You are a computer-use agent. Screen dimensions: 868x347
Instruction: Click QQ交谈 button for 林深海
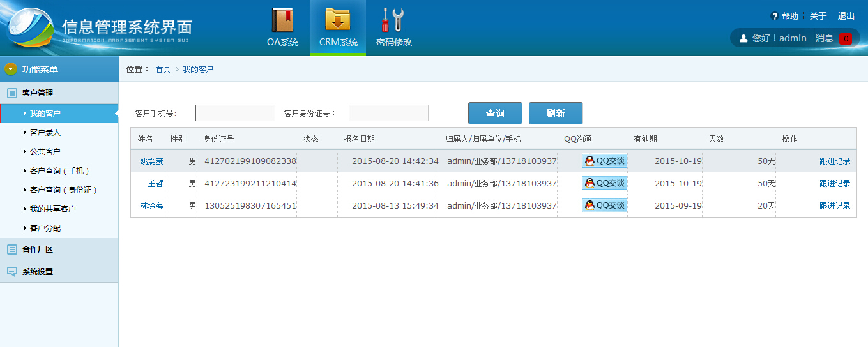[604, 205]
